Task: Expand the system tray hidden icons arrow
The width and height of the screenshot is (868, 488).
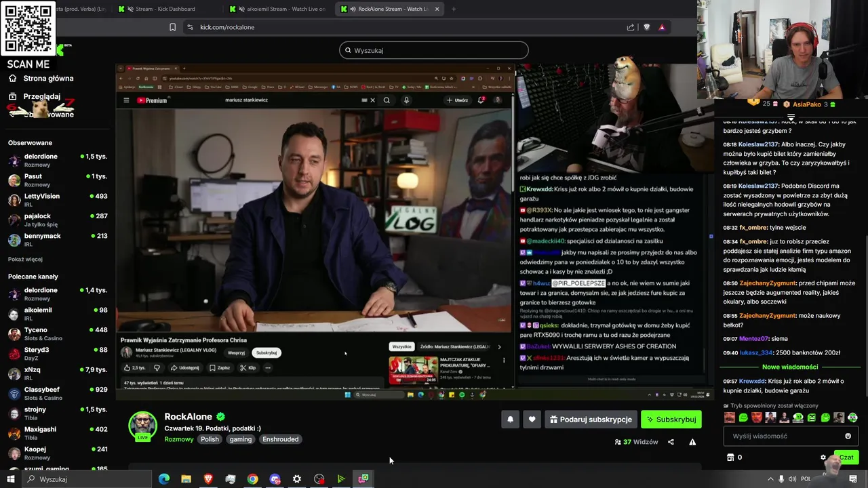Action: coord(770,479)
